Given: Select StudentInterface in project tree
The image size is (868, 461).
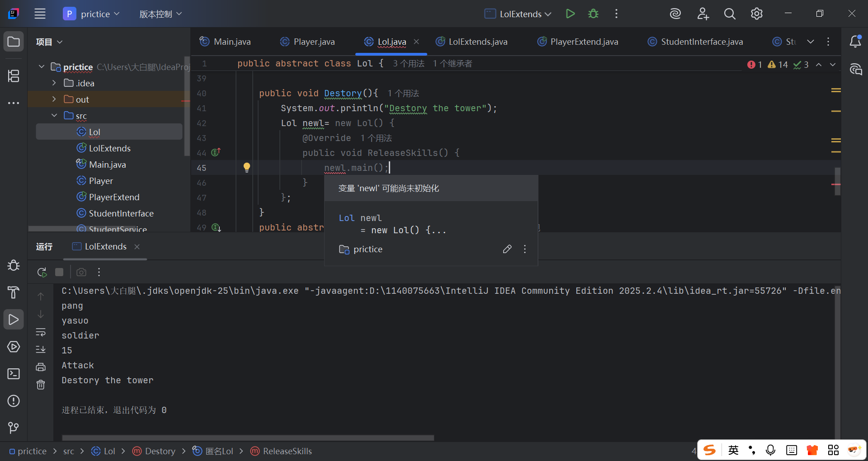Looking at the screenshot, I should coord(121,213).
